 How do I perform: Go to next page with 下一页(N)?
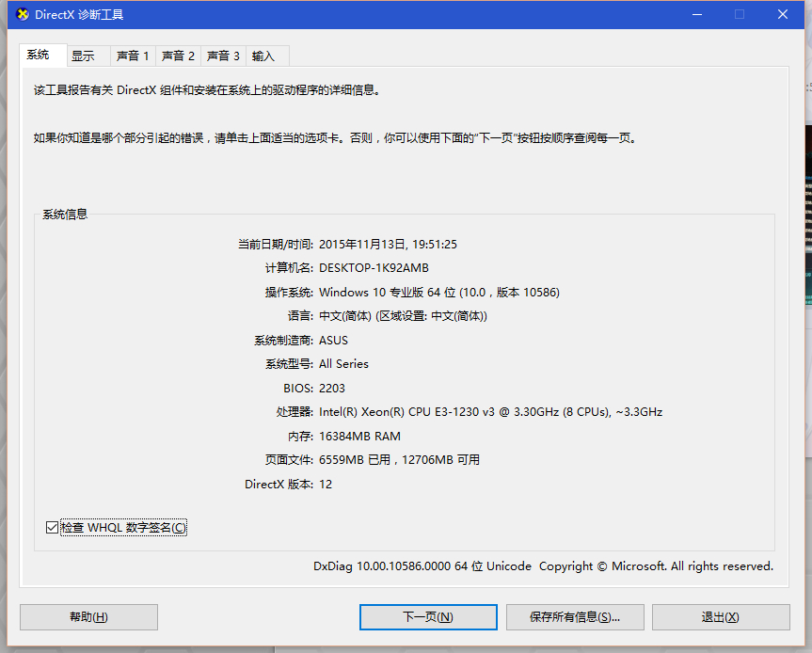428,616
